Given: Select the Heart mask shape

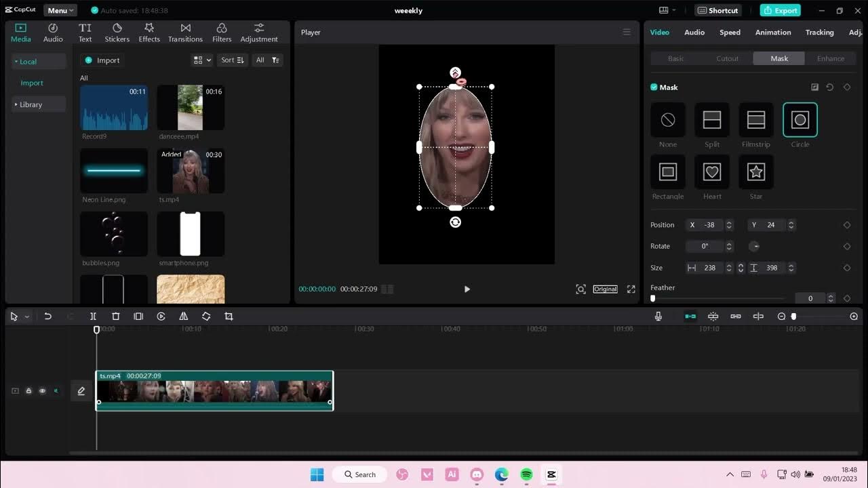Looking at the screenshot, I should point(712,172).
